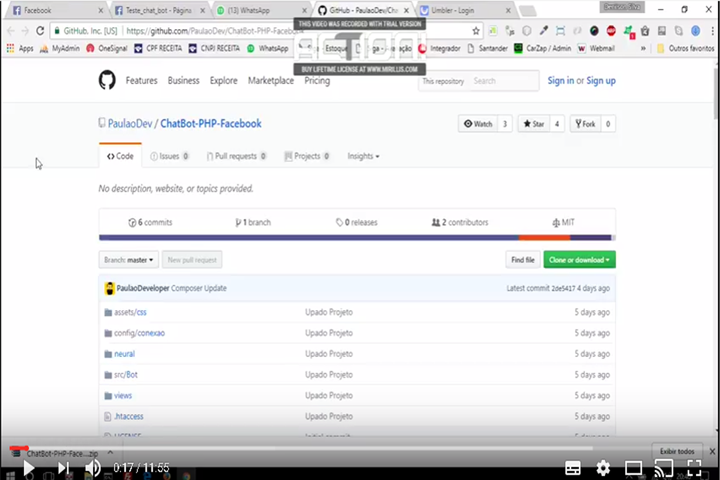The height and width of the screenshot is (480, 720).
Task: Open the .htaccess file
Action: (129, 417)
